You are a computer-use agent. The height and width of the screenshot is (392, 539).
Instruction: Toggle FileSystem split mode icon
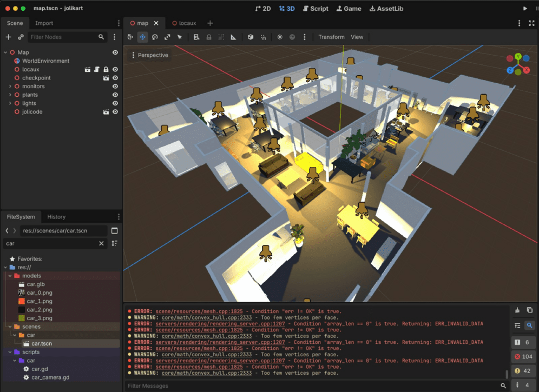click(x=115, y=230)
